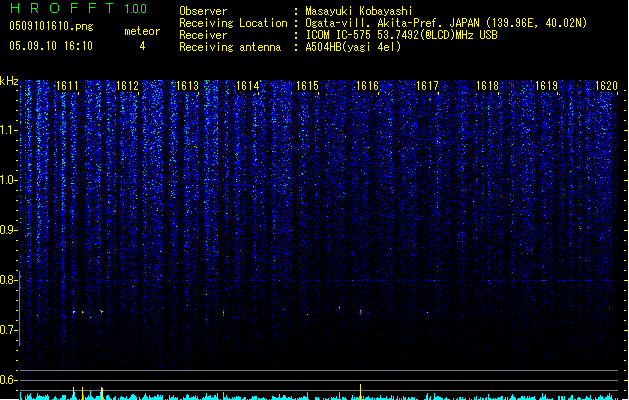Click the Receiving antenna label
The width and height of the screenshot is (629, 400).
coord(230,47)
